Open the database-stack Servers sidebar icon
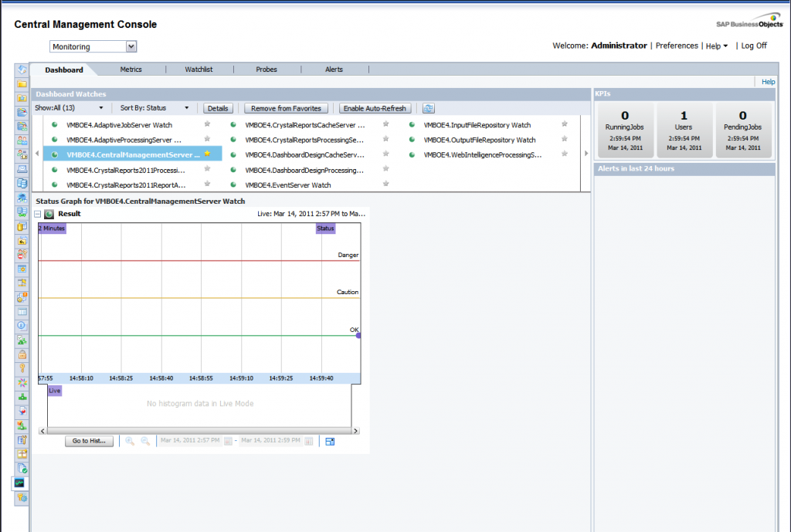The height and width of the screenshot is (532, 791). click(22, 183)
